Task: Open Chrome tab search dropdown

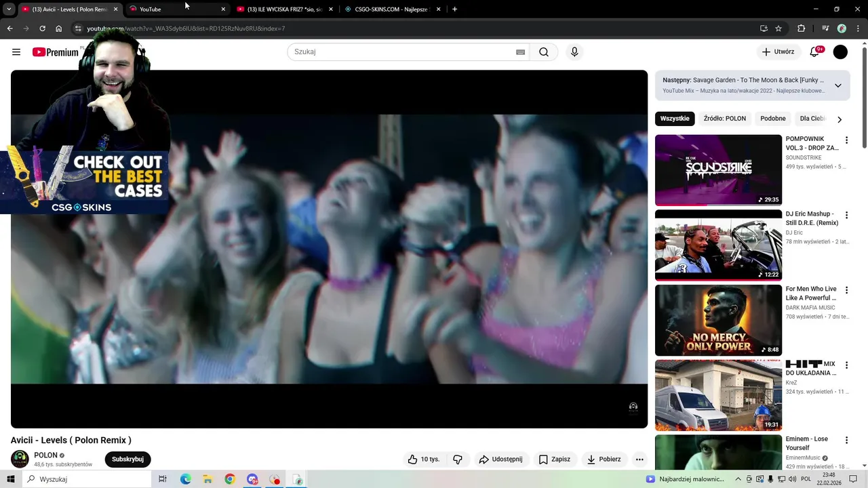Action: [x=9, y=9]
